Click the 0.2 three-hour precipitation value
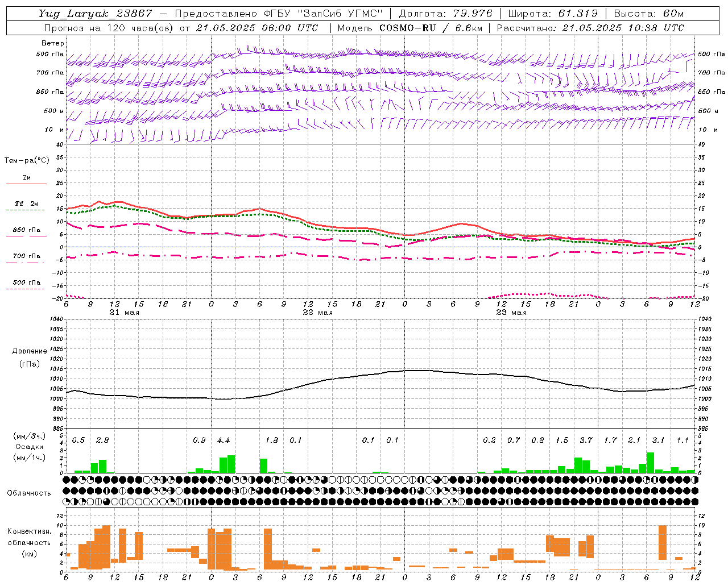The height and width of the screenshot is (582, 728). (x=489, y=440)
